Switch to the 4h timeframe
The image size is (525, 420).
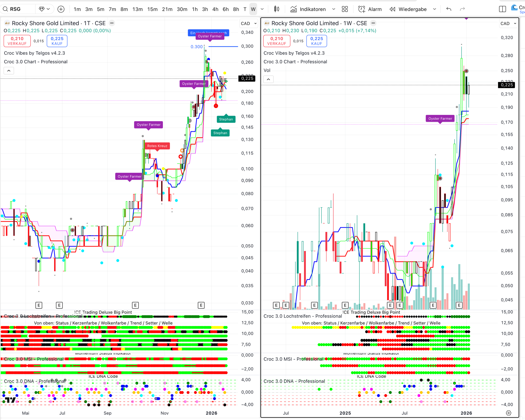(x=215, y=9)
